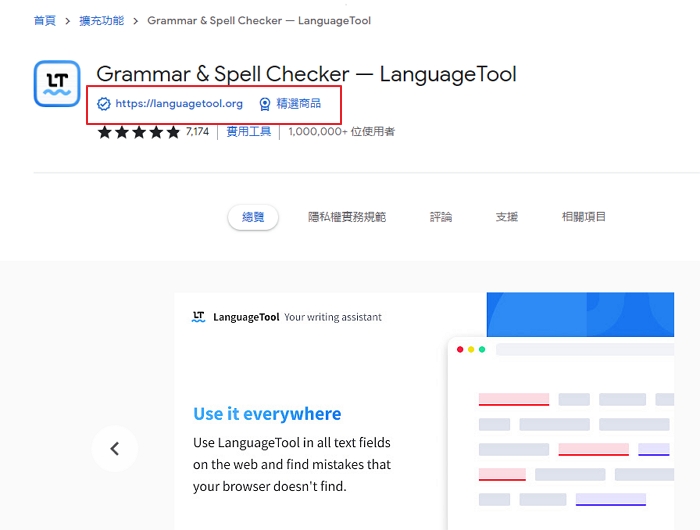
Task: Switch to the 支援 tab
Action: 507,217
